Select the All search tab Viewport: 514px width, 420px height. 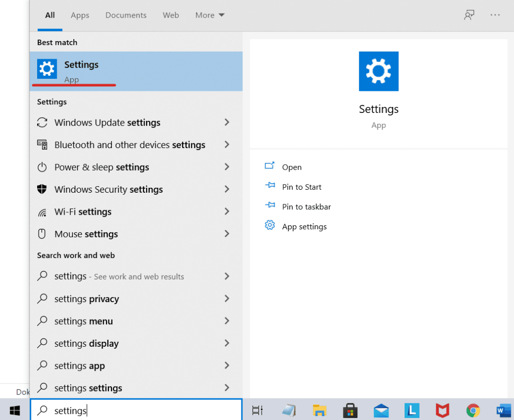[x=50, y=15]
